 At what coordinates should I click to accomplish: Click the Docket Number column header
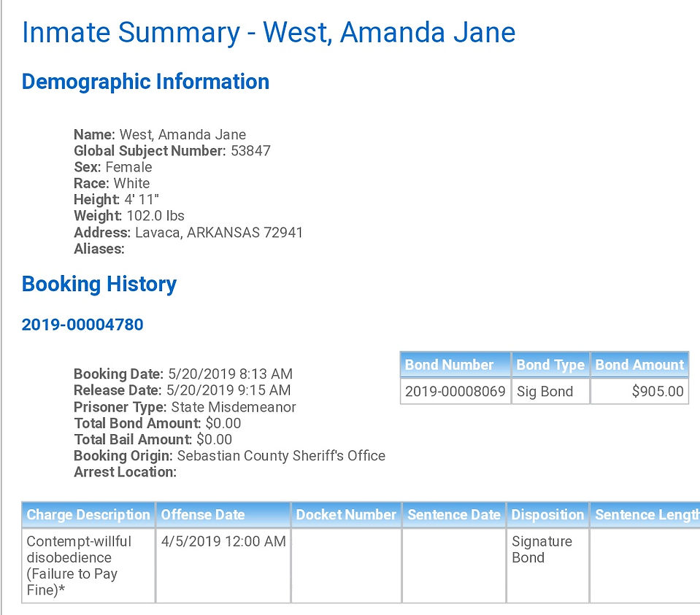pos(346,514)
